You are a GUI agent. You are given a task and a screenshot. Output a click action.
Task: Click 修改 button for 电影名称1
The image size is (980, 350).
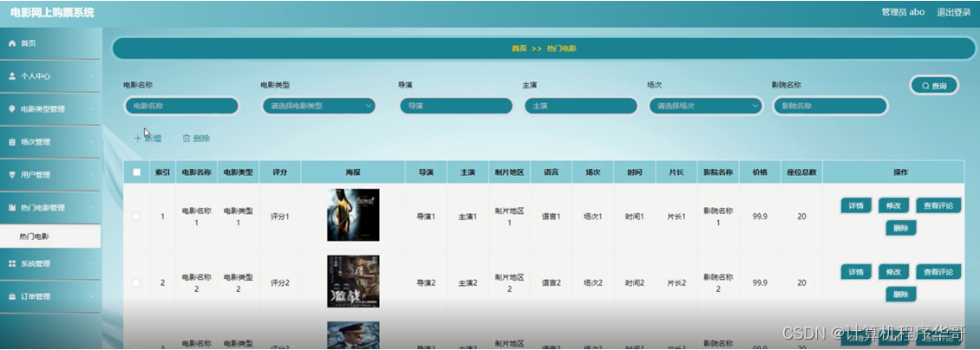[894, 205]
